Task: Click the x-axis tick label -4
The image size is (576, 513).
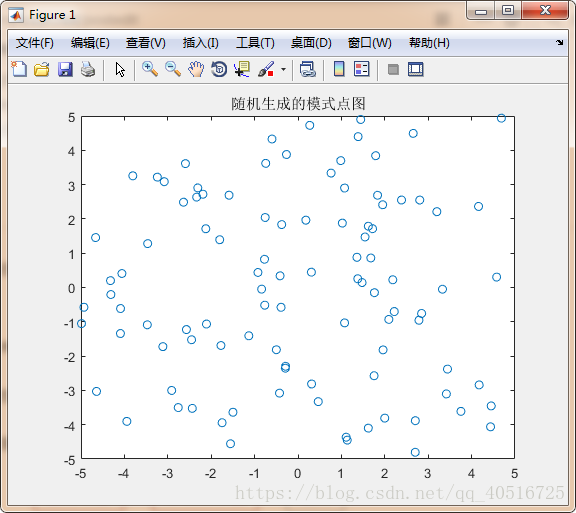Action: point(123,473)
